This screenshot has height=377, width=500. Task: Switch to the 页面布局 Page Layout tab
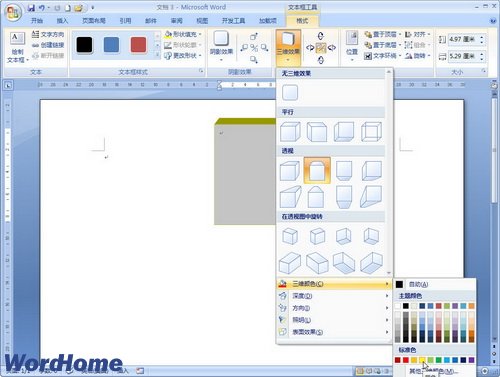[94, 21]
